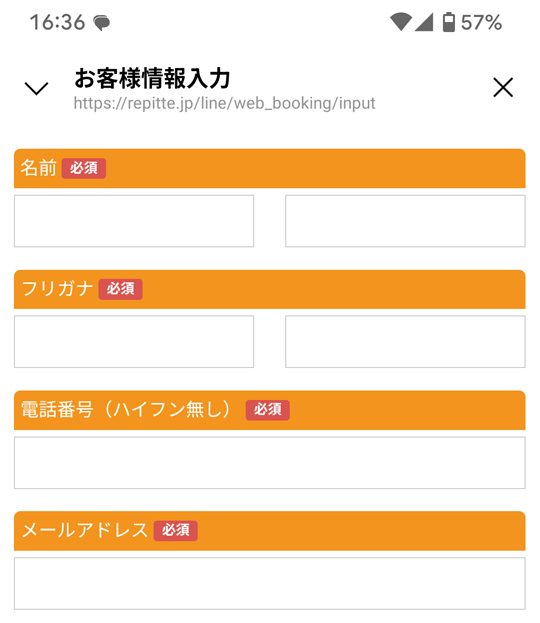Tap the 電話番号(ハイフン無し) header label
The image size is (540, 623).
coord(126,410)
